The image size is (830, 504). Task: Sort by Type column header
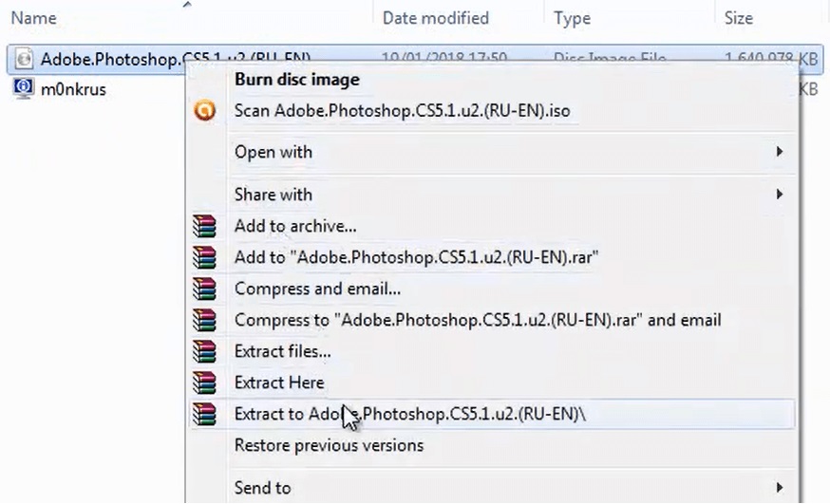(573, 18)
